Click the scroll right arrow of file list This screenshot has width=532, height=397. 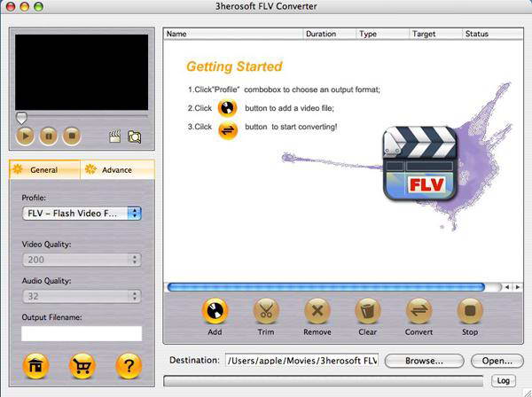518,287
